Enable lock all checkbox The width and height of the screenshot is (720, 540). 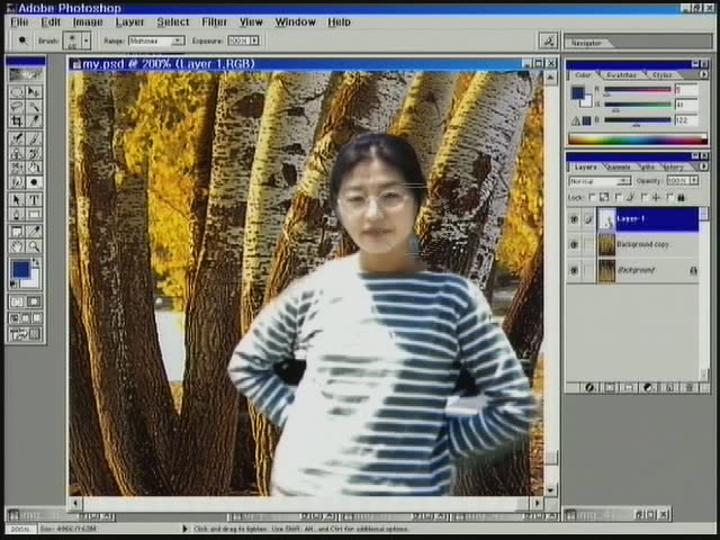pyautogui.click(x=669, y=197)
